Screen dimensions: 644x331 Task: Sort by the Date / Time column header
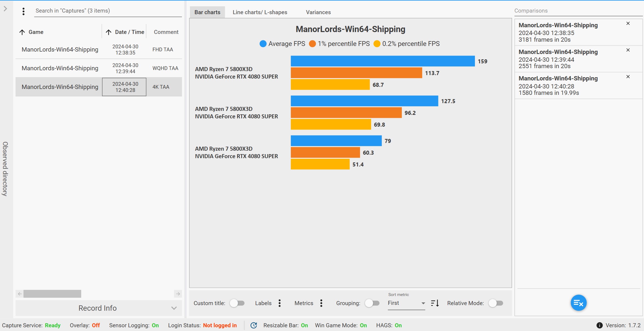[125, 32]
